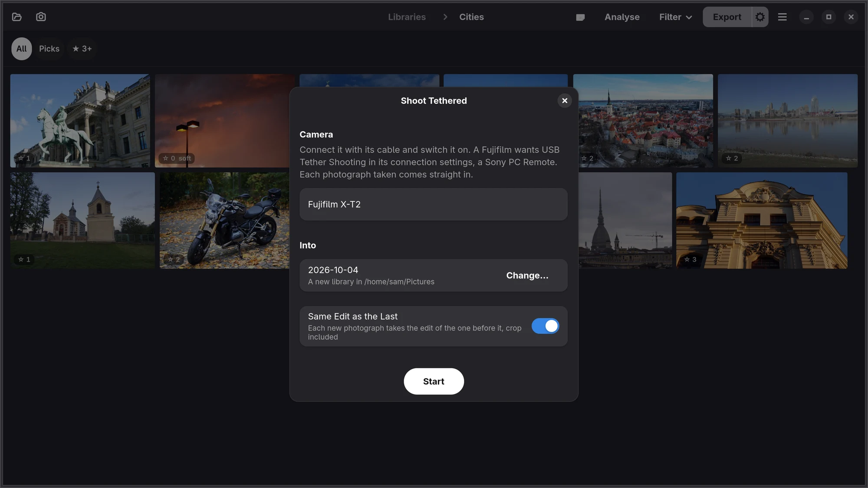Image resolution: width=868 pixels, height=488 pixels.
Task: Open the skyline river reflection thumbnail
Action: pyautogui.click(x=787, y=121)
